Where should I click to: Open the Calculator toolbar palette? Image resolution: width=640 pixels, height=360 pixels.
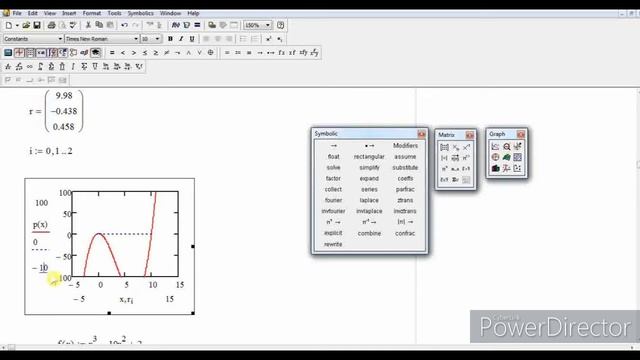click(x=8, y=53)
